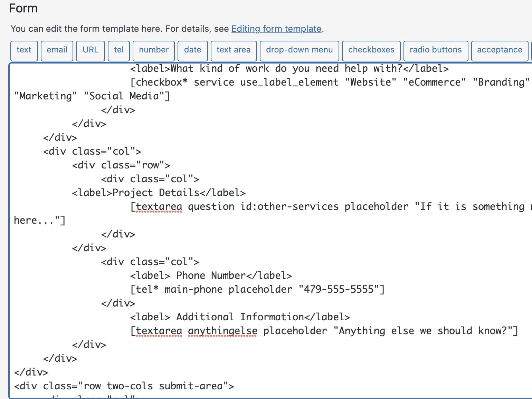This screenshot has width=532, height=399.
Task: Insert an acceptance form tag
Action: [500, 51]
